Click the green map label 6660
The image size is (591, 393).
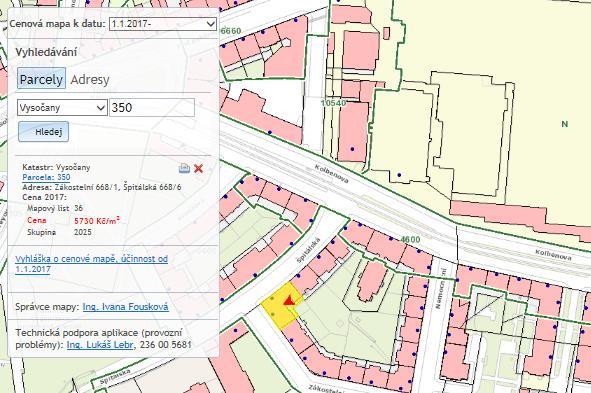coord(231,31)
